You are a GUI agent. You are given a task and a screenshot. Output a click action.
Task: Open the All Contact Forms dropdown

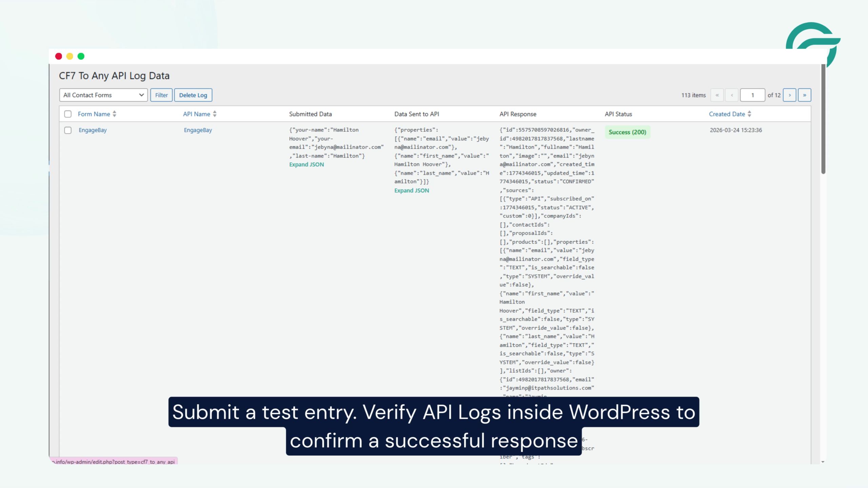103,95
